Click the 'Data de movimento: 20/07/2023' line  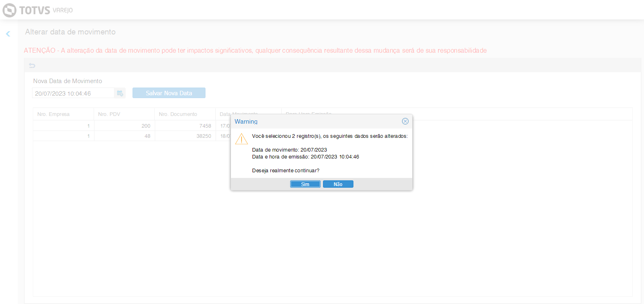point(289,150)
